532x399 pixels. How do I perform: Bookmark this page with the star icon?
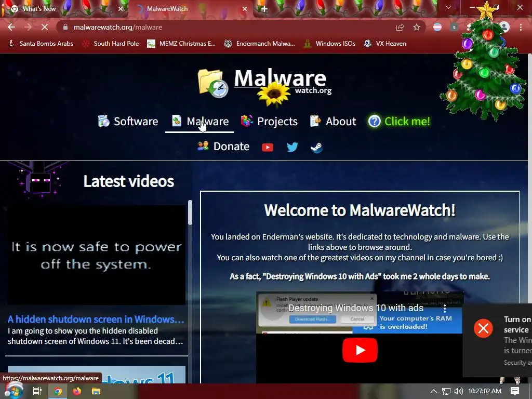point(417,27)
